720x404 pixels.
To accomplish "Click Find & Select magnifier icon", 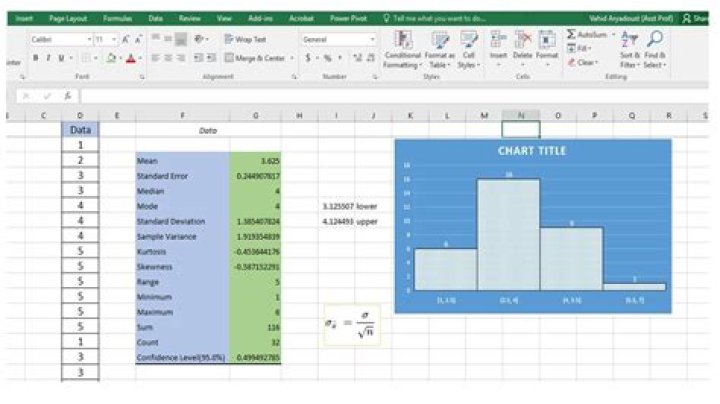I will [x=656, y=40].
